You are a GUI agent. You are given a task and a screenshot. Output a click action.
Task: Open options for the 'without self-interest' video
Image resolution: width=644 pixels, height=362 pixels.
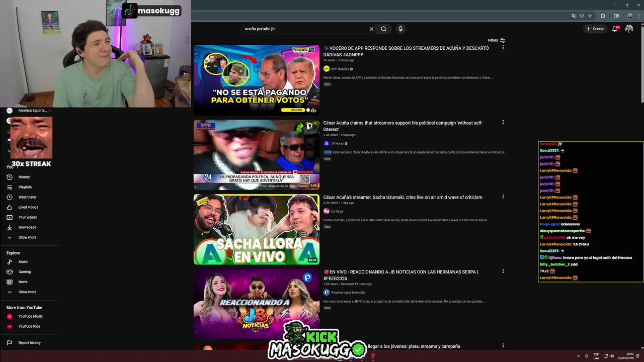503,122
